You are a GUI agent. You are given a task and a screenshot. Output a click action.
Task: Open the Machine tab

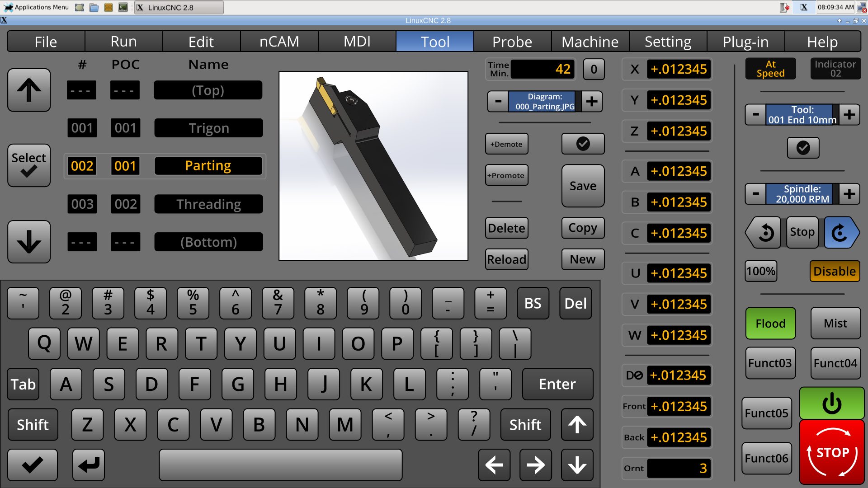click(x=590, y=42)
